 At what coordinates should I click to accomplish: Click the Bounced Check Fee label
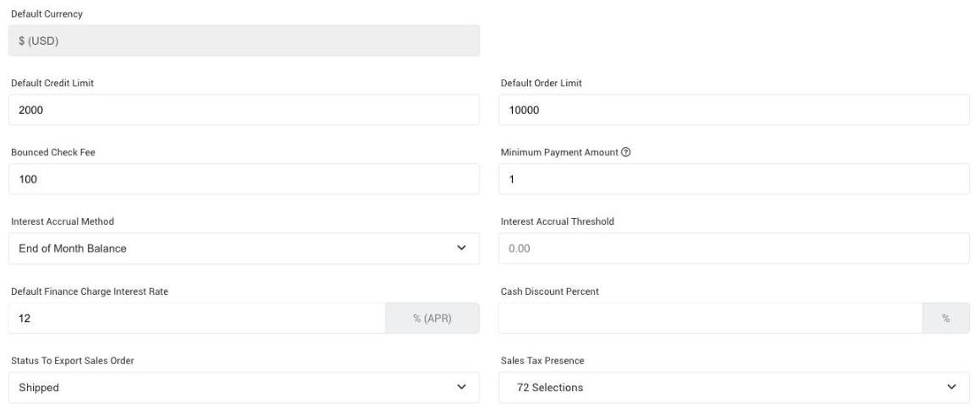point(53,152)
